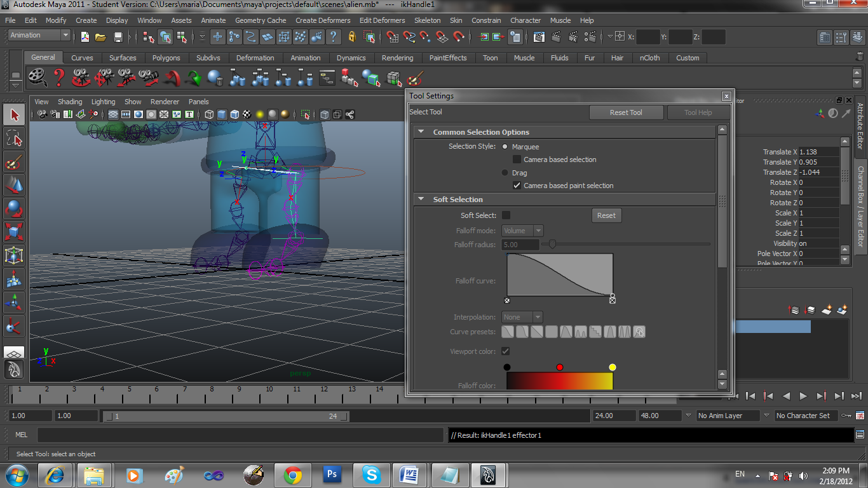Activate the Move tool in toolbox
The height and width of the screenshot is (488, 868).
(x=14, y=186)
